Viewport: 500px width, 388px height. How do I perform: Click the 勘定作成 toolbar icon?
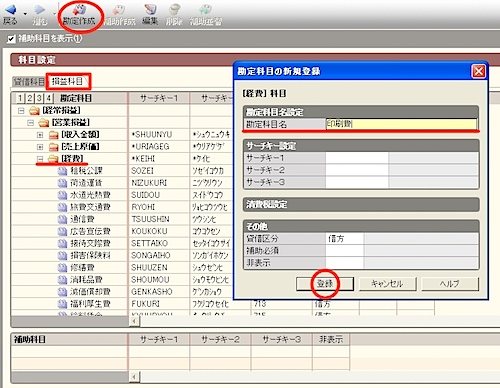79,10
